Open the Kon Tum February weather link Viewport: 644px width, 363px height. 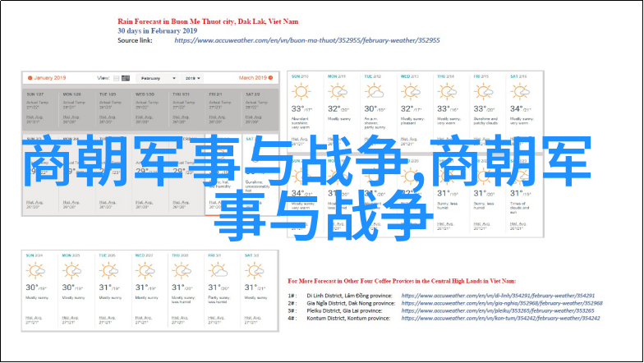(x=501, y=318)
